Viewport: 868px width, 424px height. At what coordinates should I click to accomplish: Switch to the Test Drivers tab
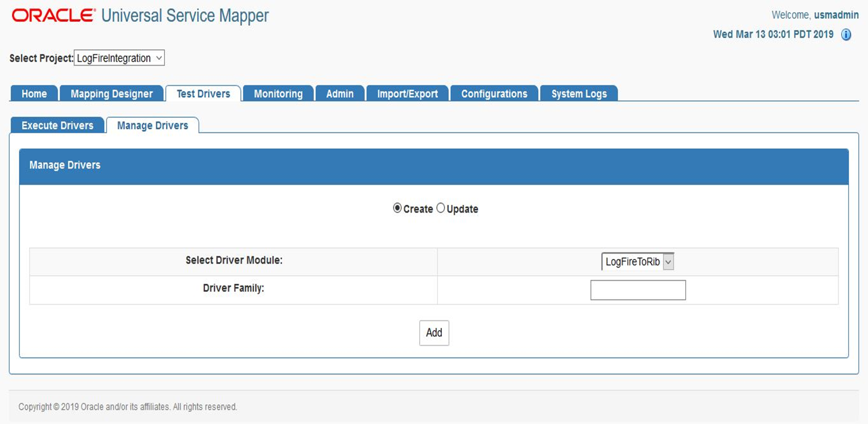(x=203, y=94)
